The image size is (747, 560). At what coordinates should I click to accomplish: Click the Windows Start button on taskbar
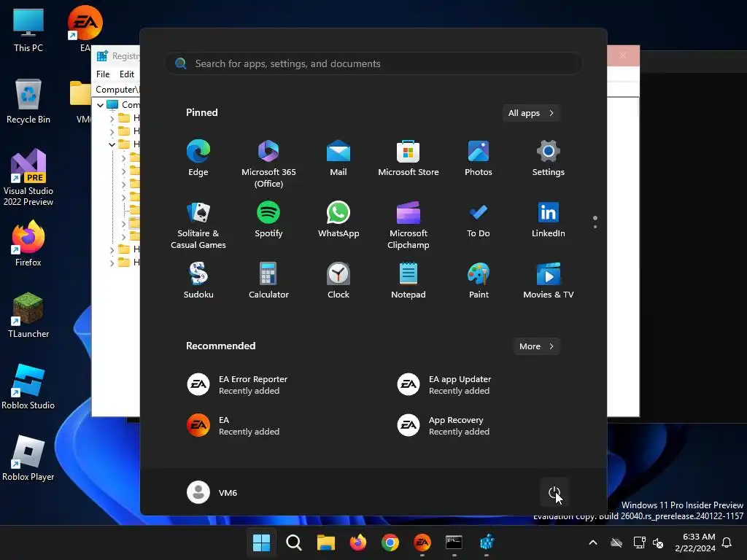coord(261,542)
